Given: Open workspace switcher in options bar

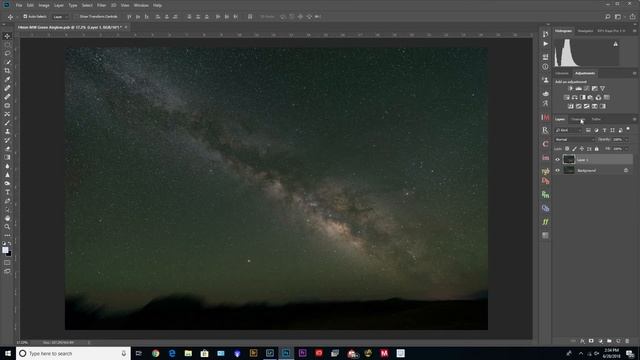Looking at the screenshot, I should (618, 17).
